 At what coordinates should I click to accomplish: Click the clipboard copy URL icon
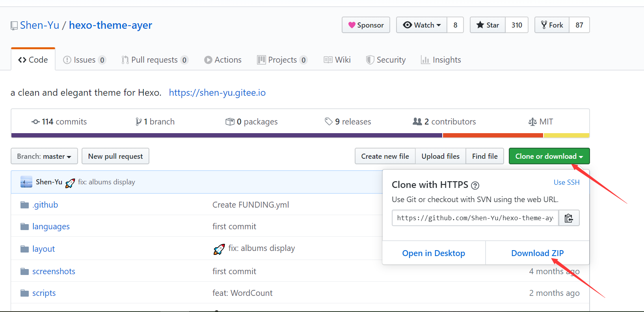click(569, 218)
